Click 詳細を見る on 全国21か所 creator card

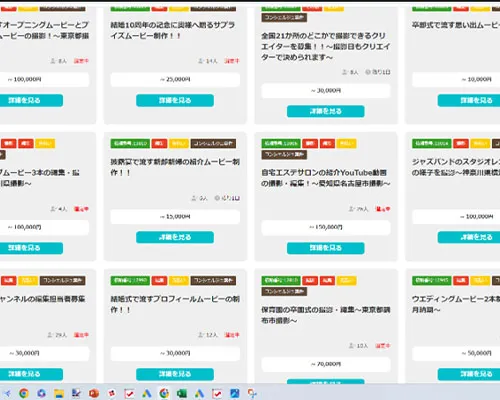[326, 111]
